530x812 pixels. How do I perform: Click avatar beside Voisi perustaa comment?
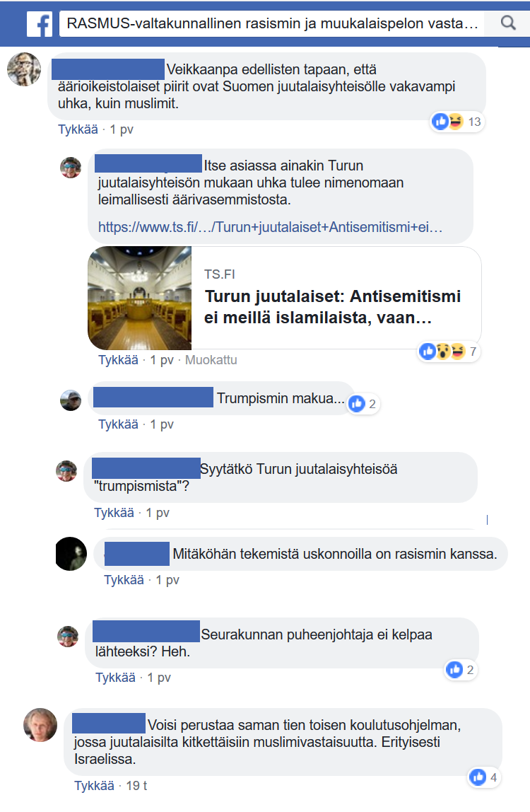coord(40,725)
